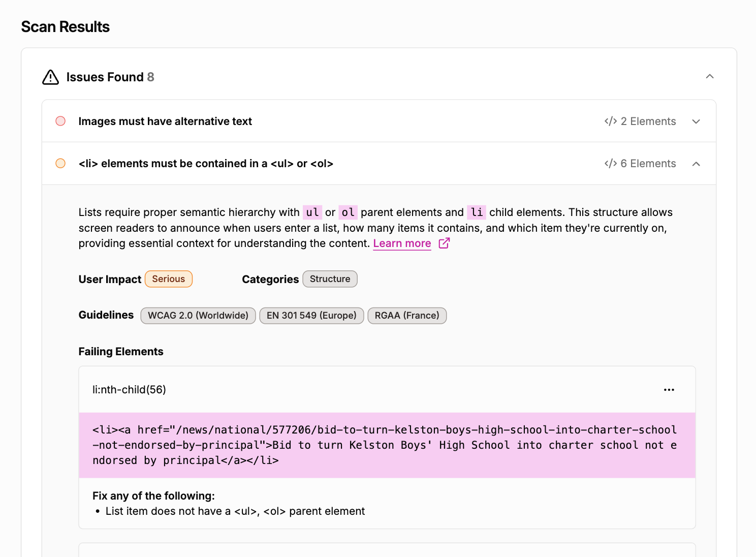The width and height of the screenshot is (756, 557).
Task: Click the 'Structure' category tag
Action: click(x=330, y=279)
